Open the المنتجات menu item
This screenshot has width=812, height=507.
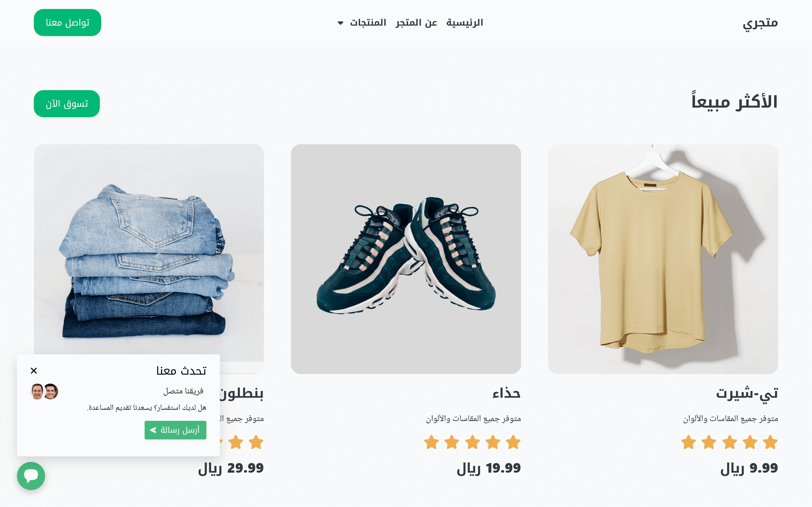(x=368, y=23)
